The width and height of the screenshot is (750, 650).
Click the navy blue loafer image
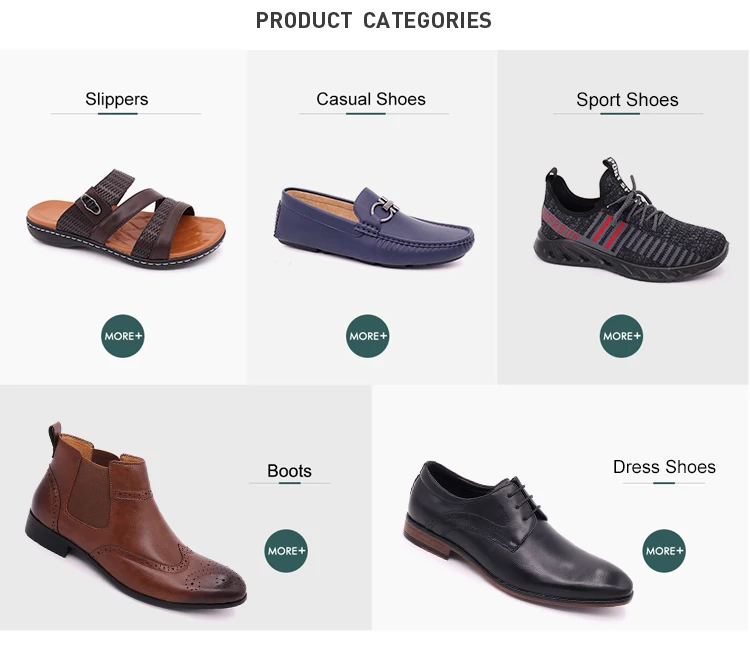pyautogui.click(x=372, y=225)
